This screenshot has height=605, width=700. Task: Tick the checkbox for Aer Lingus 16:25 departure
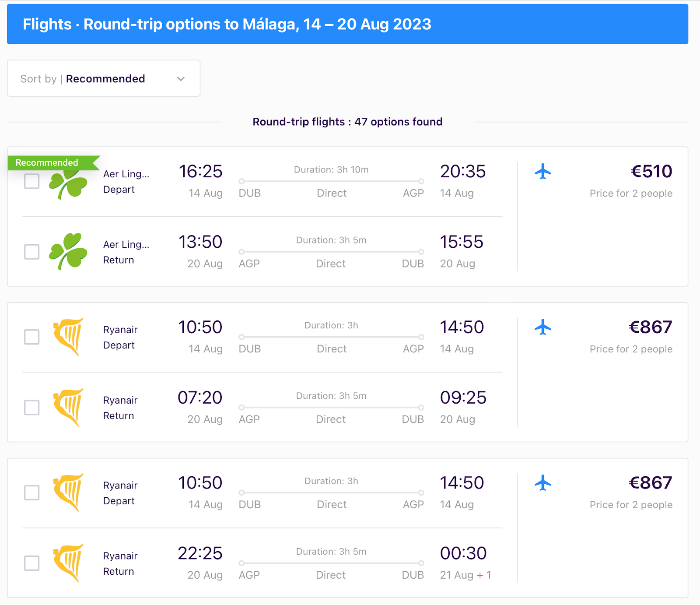(x=31, y=181)
